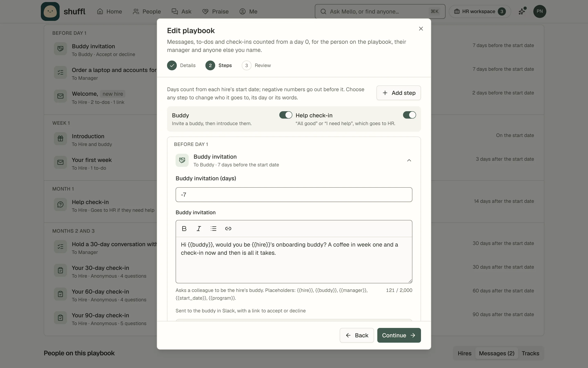
Task: Go to the Details wizard step
Action: tap(181, 65)
